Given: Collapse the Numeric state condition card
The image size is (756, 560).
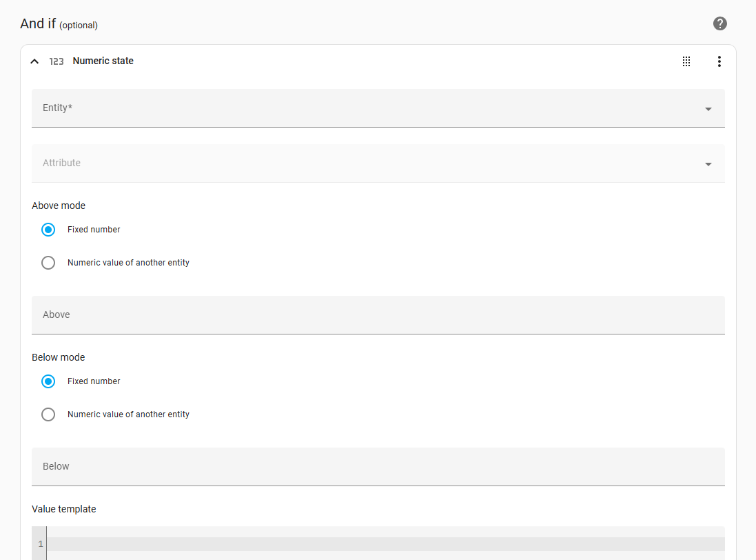Looking at the screenshot, I should [34, 61].
